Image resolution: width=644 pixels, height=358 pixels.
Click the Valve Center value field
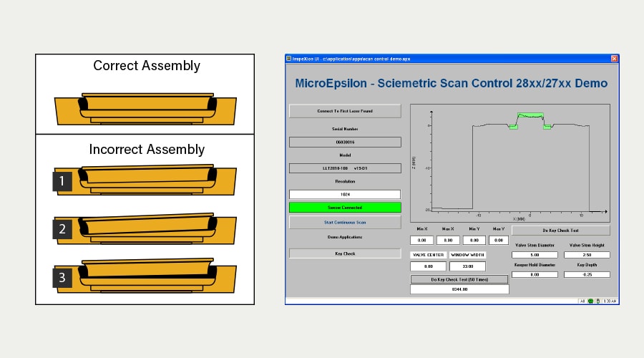coord(429,266)
